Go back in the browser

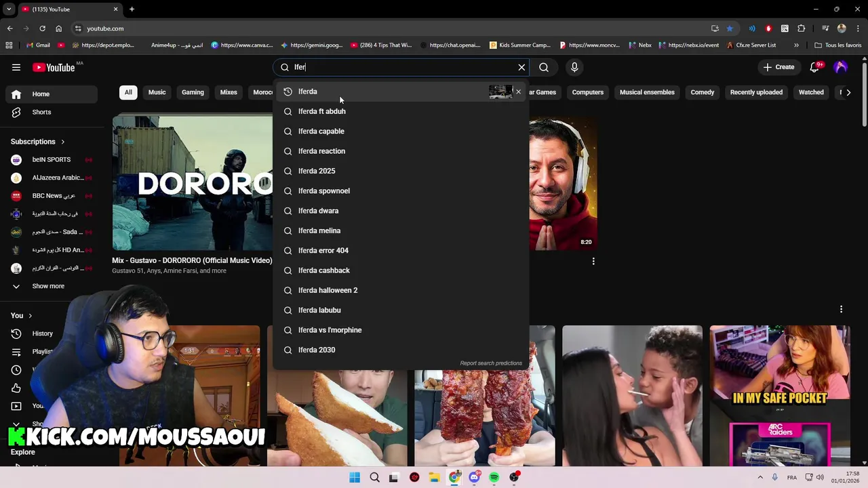tap(9, 28)
